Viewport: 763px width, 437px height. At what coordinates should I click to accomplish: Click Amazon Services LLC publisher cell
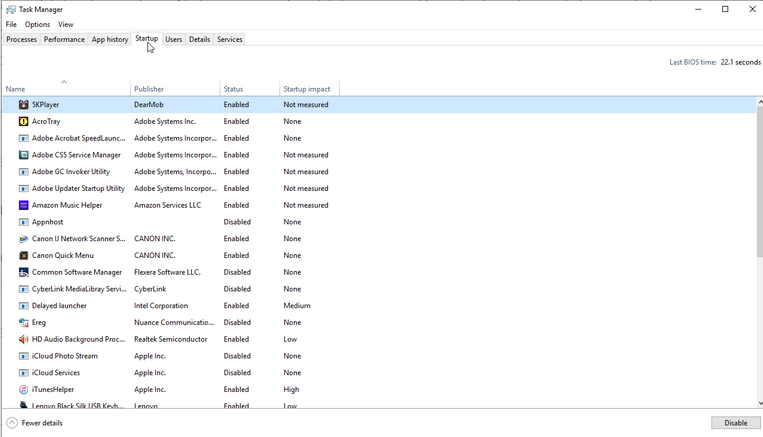(x=167, y=205)
